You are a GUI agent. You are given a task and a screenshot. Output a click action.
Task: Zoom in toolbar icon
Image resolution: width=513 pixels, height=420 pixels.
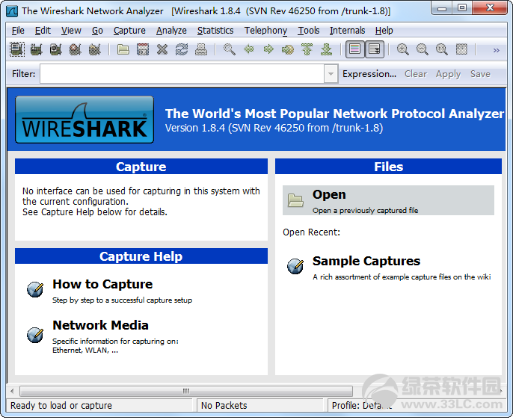tap(402, 49)
